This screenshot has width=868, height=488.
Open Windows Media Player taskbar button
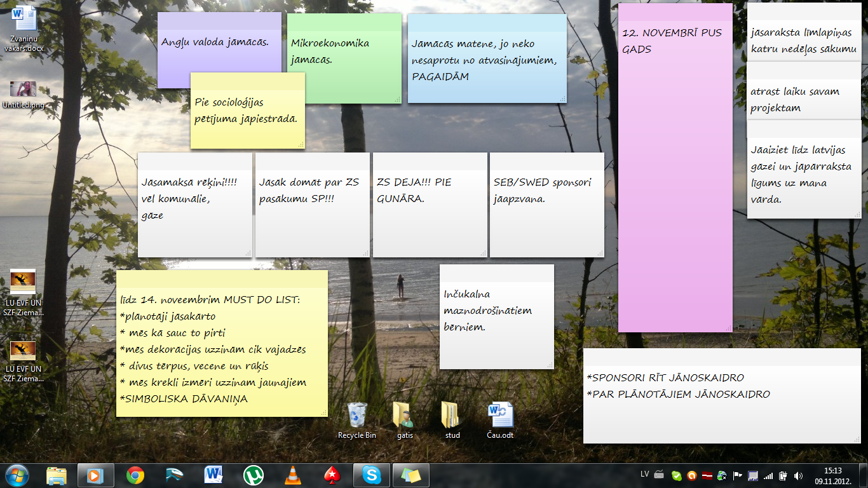tap(95, 475)
